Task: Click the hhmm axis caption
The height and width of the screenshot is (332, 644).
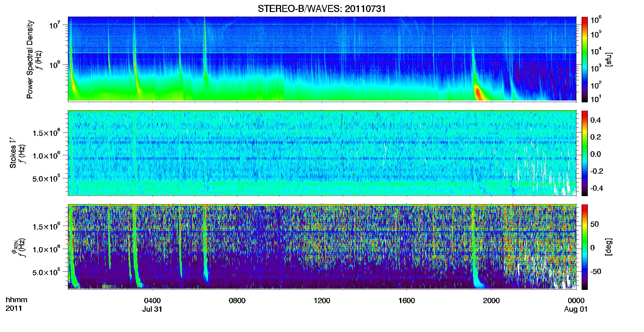Action: pyautogui.click(x=17, y=300)
